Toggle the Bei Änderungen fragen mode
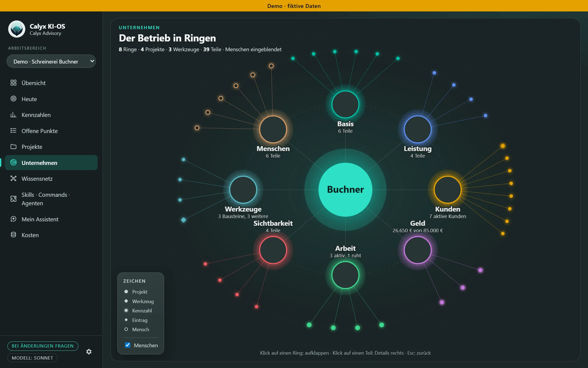 pyautogui.click(x=43, y=346)
